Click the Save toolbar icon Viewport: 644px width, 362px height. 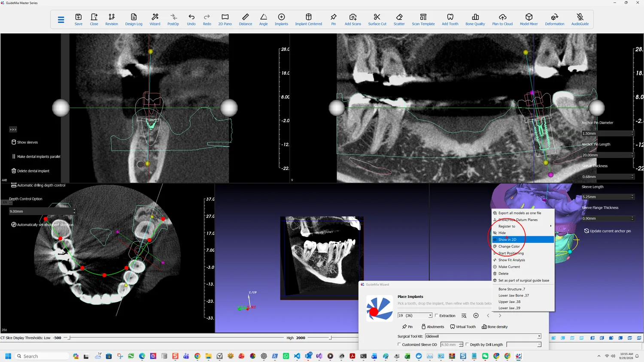(x=79, y=19)
